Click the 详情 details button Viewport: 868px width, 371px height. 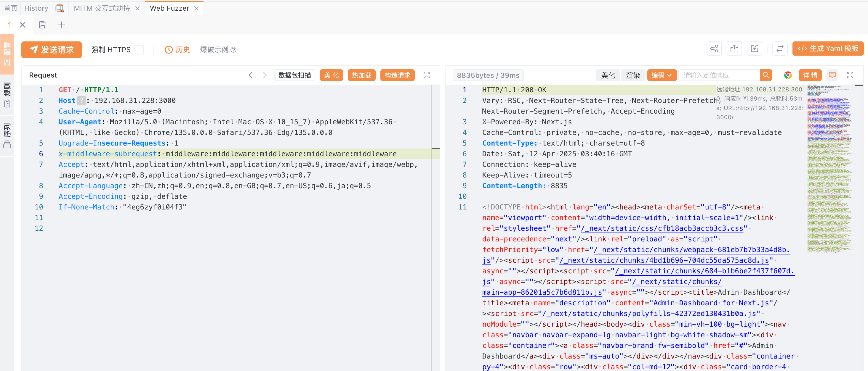click(x=810, y=75)
